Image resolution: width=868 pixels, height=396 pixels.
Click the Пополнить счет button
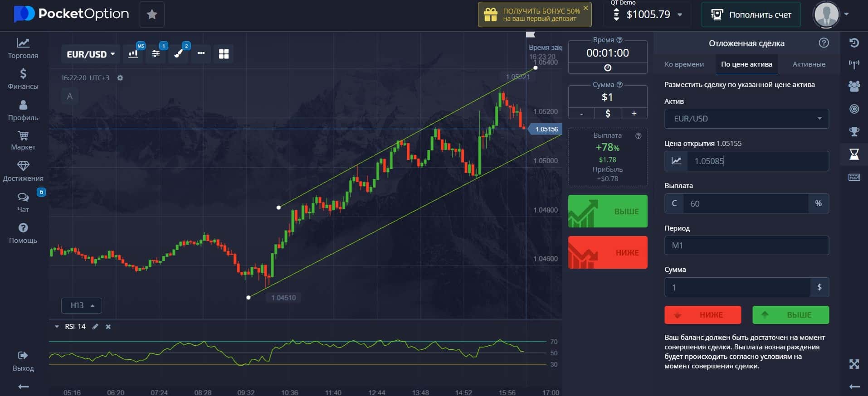751,14
